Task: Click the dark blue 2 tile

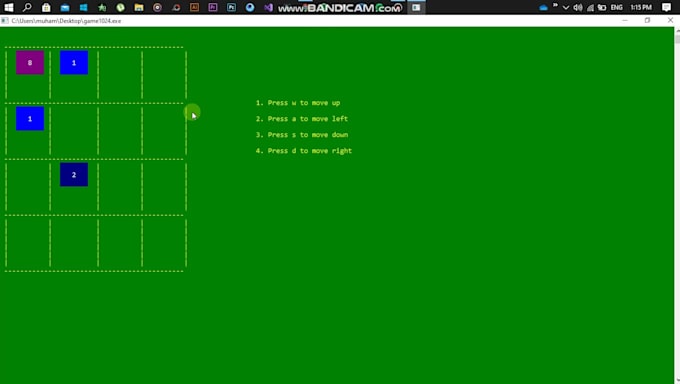Action: coord(74,174)
